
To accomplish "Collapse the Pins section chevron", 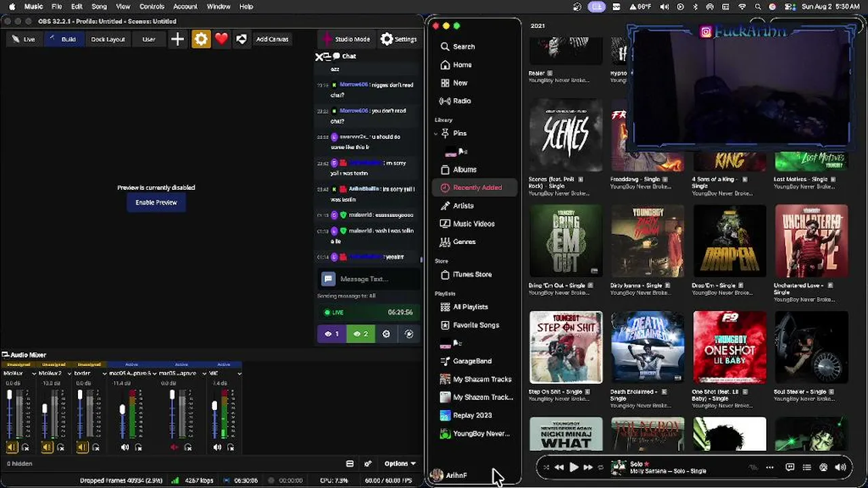I will pos(435,134).
